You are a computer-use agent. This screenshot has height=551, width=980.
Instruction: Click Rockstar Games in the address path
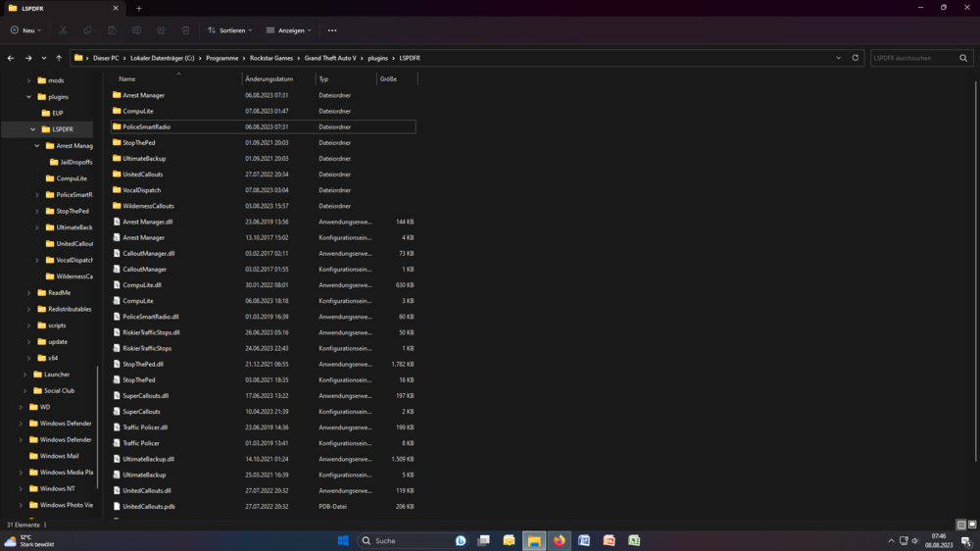pyautogui.click(x=271, y=58)
